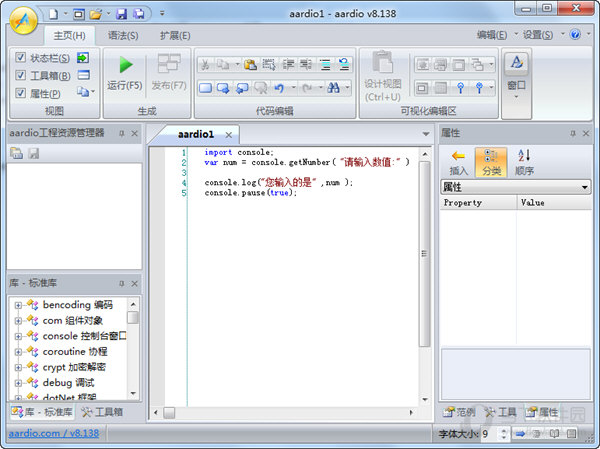Click the Design view (Ctrl+U) icon
The height and width of the screenshot is (449, 600).
coord(382,62)
